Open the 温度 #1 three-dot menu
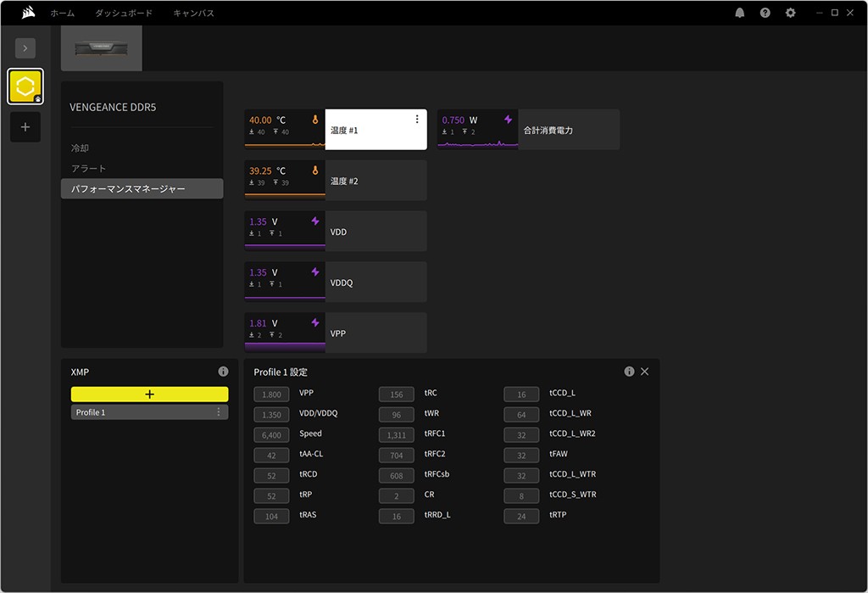 [417, 120]
